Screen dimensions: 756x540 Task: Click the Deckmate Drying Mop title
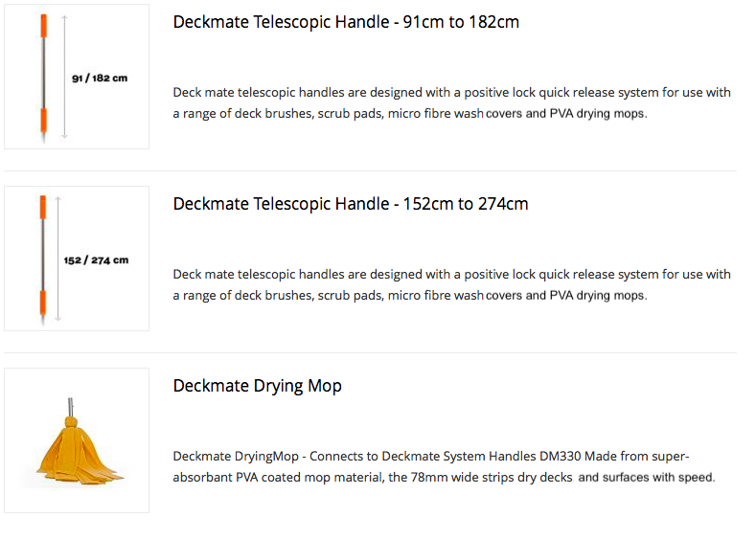(x=258, y=386)
